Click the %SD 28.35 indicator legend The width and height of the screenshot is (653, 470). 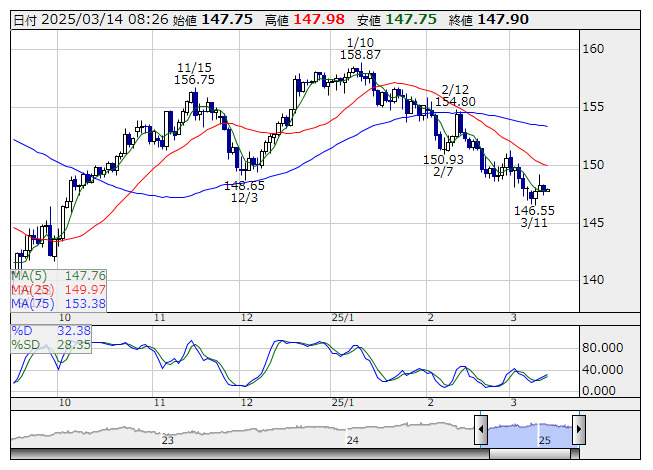tap(51, 345)
